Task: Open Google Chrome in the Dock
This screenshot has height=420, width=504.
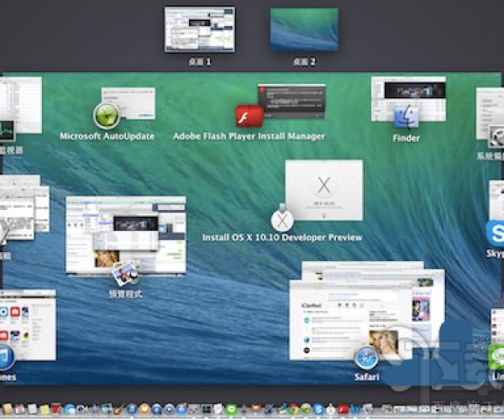Action: click(293, 409)
